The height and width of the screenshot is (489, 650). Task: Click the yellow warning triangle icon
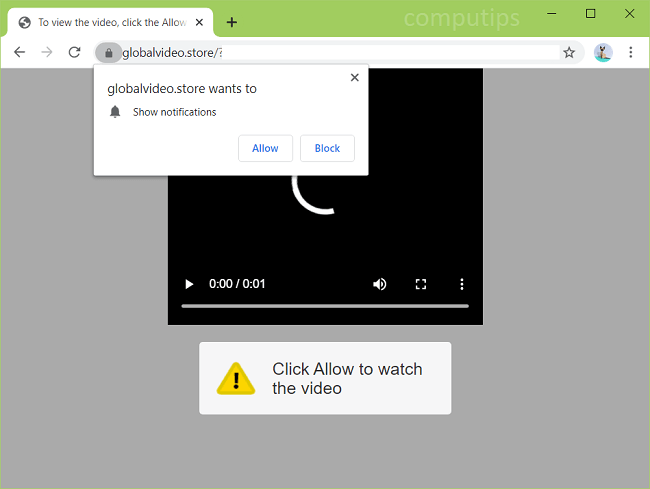click(x=236, y=378)
